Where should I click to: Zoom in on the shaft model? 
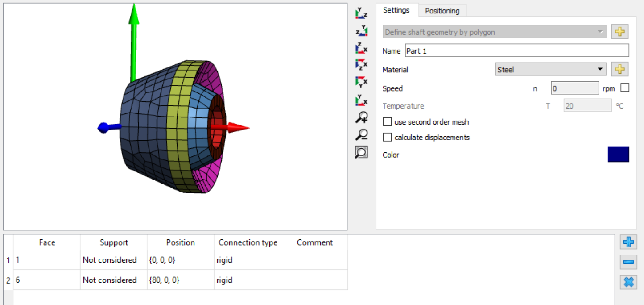[x=361, y=117]
